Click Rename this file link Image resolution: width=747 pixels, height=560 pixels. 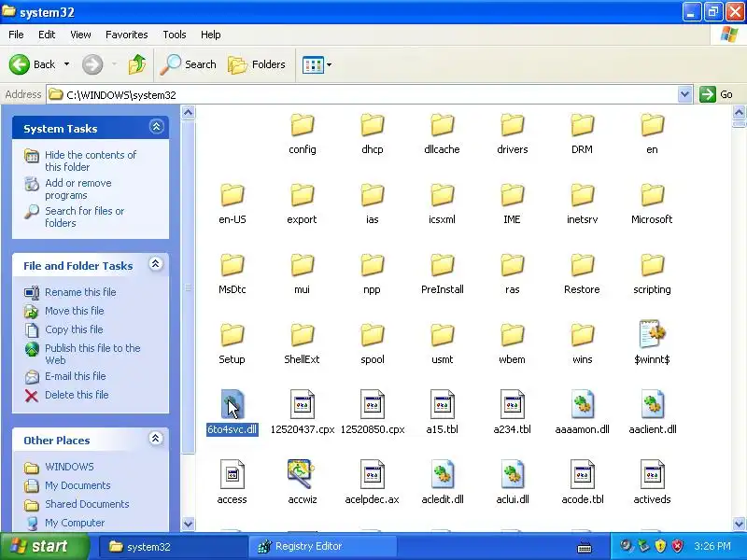coord(80,292)
